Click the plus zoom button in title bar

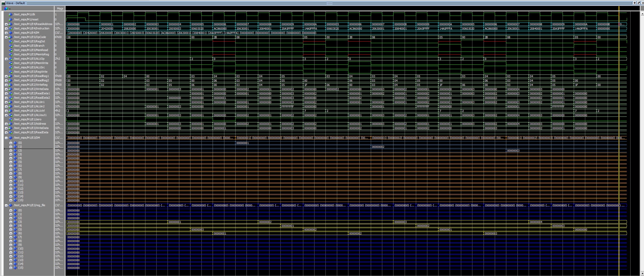pyautogui.click(x=634, y=3)
